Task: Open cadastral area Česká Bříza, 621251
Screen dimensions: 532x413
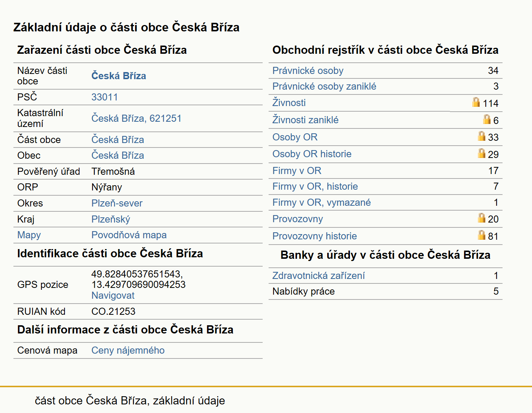Action: pos(137,118)
